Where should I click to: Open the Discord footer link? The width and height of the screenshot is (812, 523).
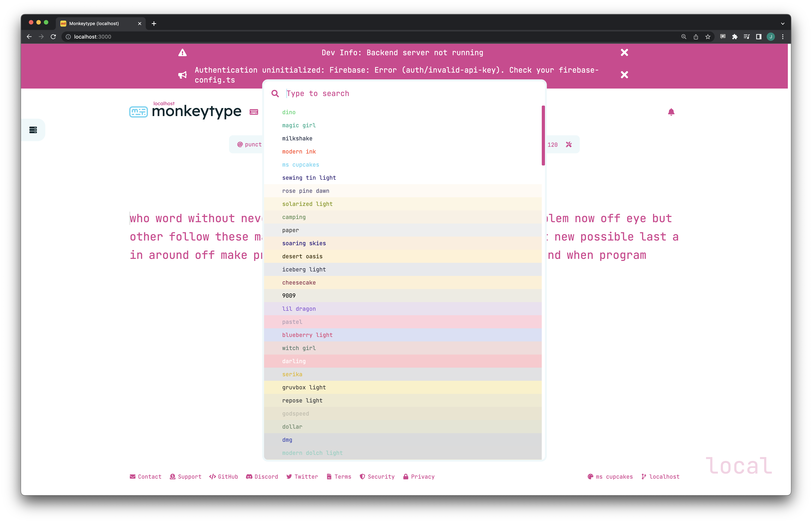[262, 477]
